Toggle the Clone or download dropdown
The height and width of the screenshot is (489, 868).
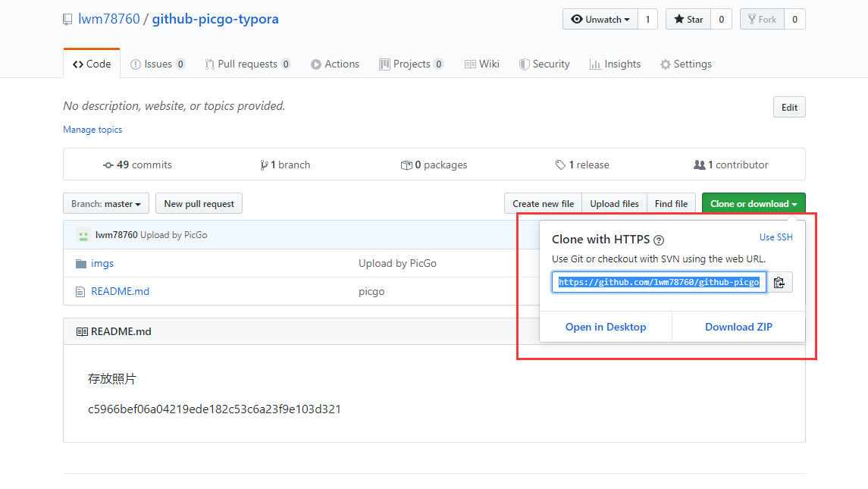click(x=754, y=204)
